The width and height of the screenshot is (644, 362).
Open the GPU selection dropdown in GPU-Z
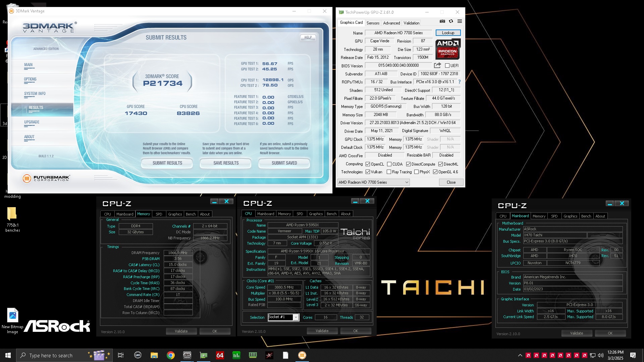coord(373,182)
